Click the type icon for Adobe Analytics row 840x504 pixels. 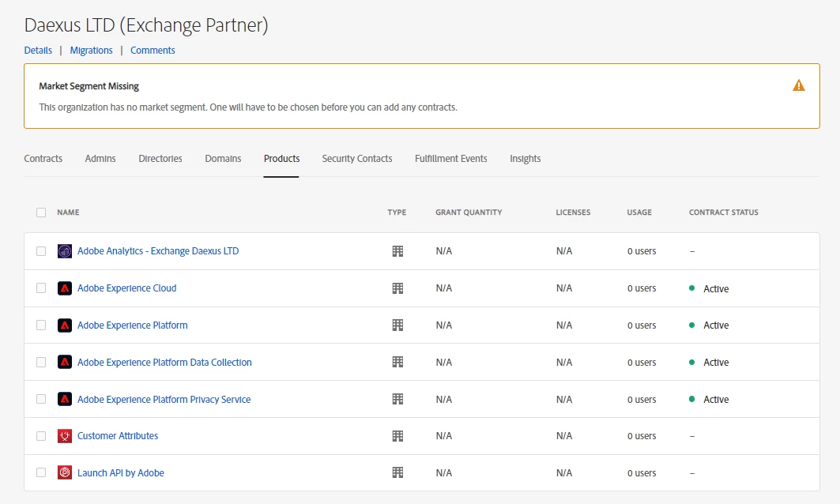tap(397, 251)
